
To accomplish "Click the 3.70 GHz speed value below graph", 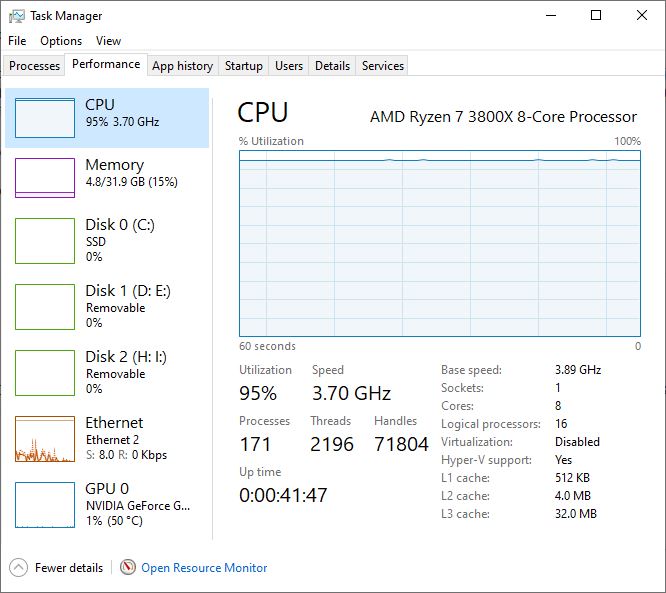I will tap(351, 393).
